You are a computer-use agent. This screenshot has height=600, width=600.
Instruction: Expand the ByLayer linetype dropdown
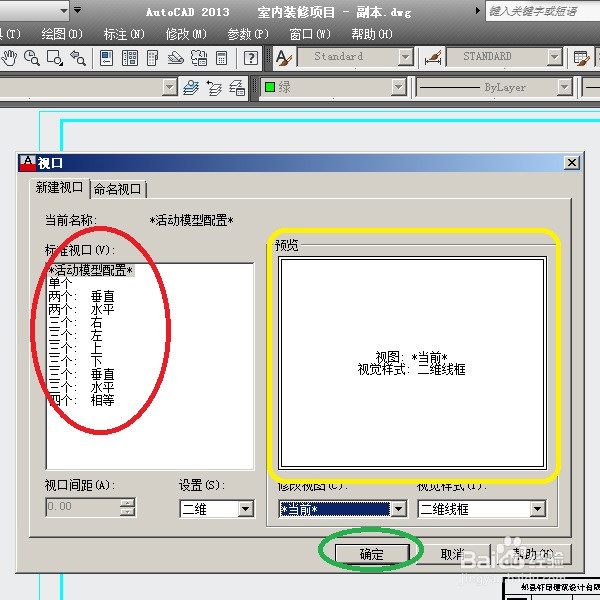tap(564, 88)
